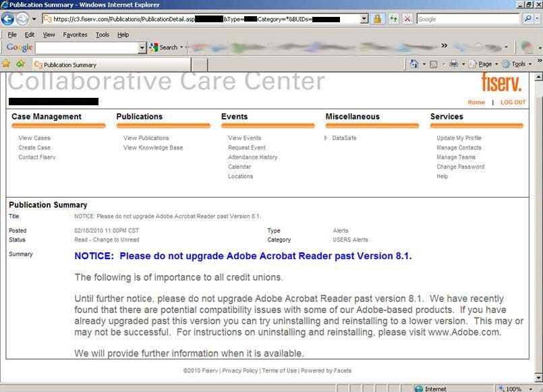Expand the address bar history dropdown
The height and width of the screenshot is (392, 543).
(364, 19)
